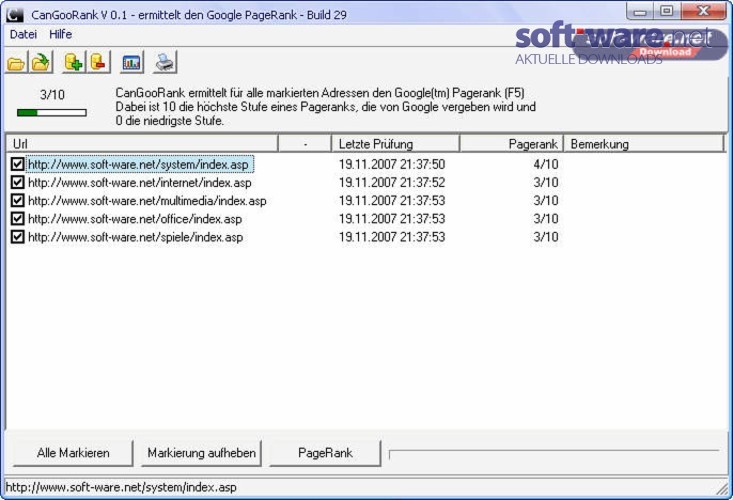This screenshot has width=733, height=500.
Task: Click the dash column header
Action: [x=305, y=144]
